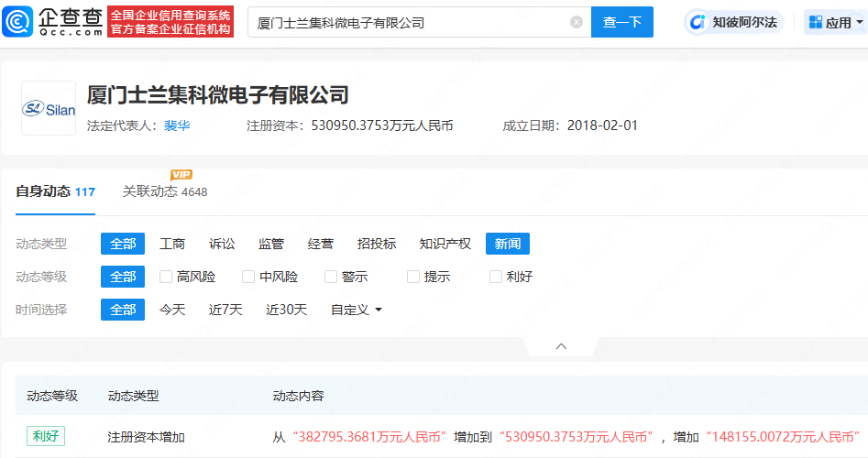Open the 自定义 time range dropdown

click(356, 310)
